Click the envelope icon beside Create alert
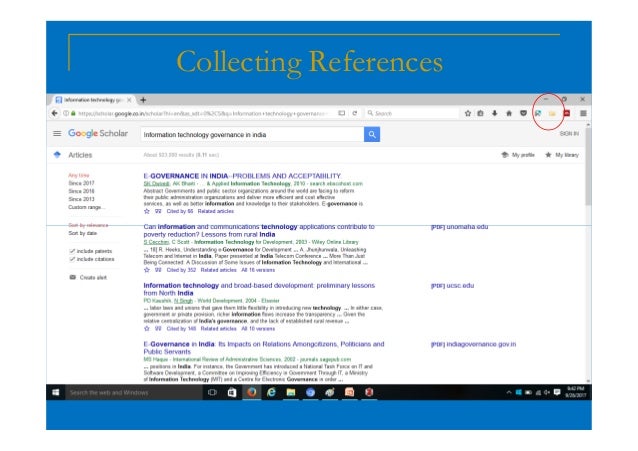This screenshot has height=451, width=638. [72, 277]
